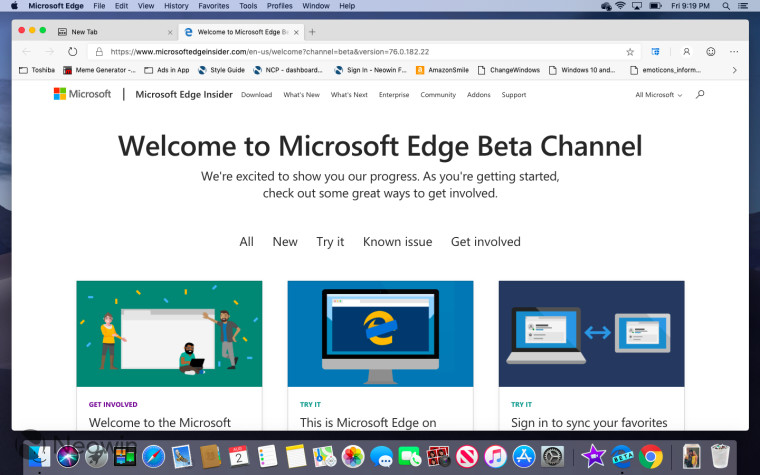Click the address bar URL field
This screenshot has width=760, height=475.
click(x=364, y=51)
